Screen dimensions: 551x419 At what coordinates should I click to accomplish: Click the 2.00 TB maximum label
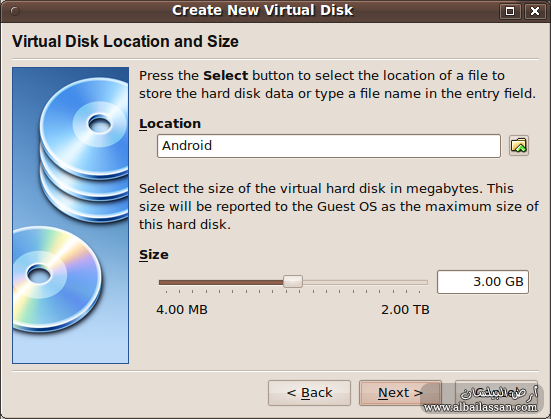pyautogui.click(x=405, y=310)
